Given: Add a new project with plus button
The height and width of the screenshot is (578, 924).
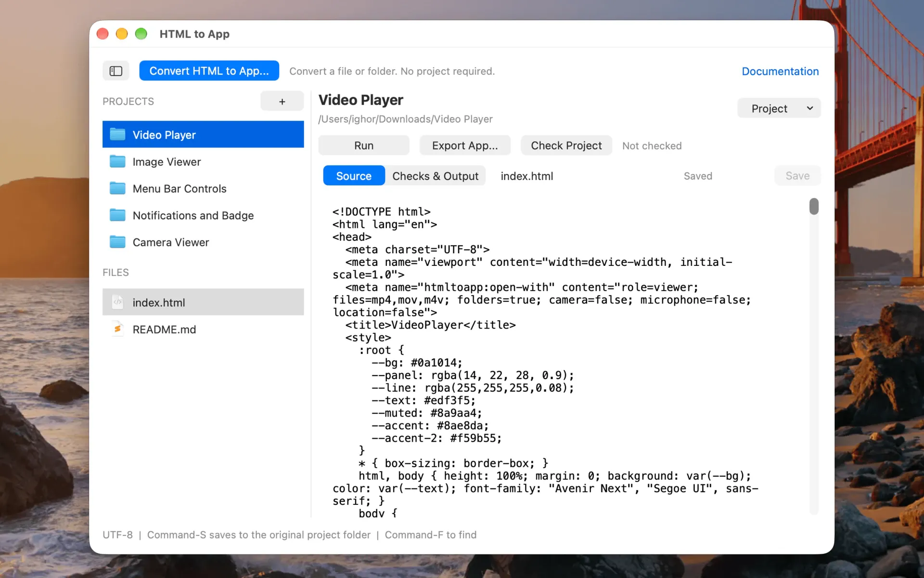Looking at the screenshot, I should pos(282,101).
